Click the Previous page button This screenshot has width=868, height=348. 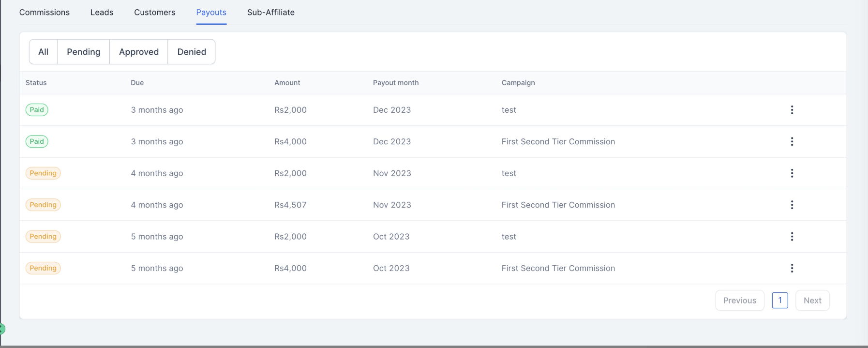740,301
